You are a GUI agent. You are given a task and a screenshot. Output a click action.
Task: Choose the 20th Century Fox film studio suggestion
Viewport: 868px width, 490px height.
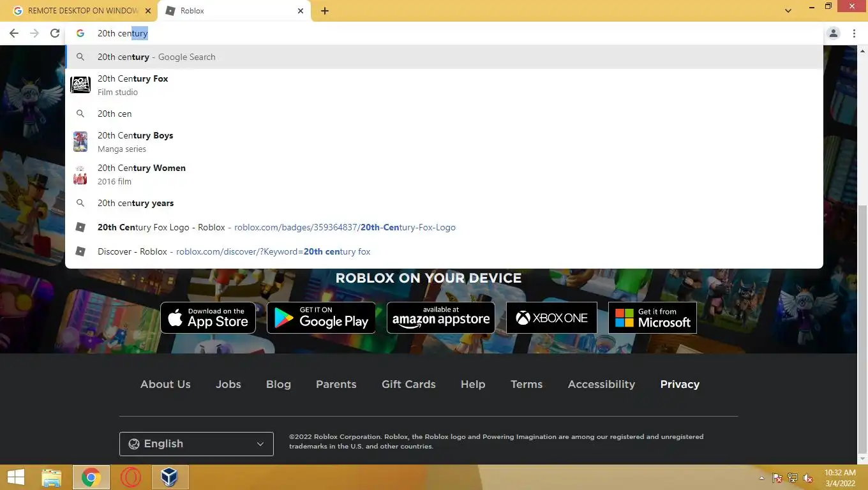444,85
